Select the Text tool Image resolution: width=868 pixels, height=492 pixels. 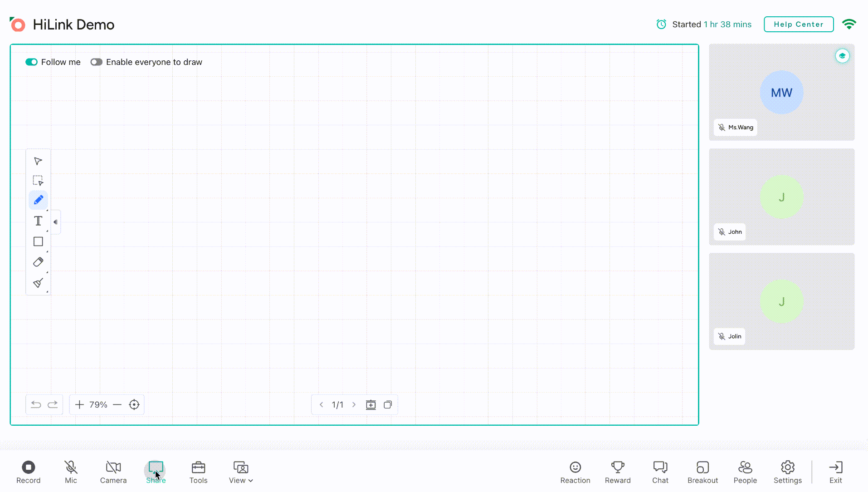[x=38, y=221]
